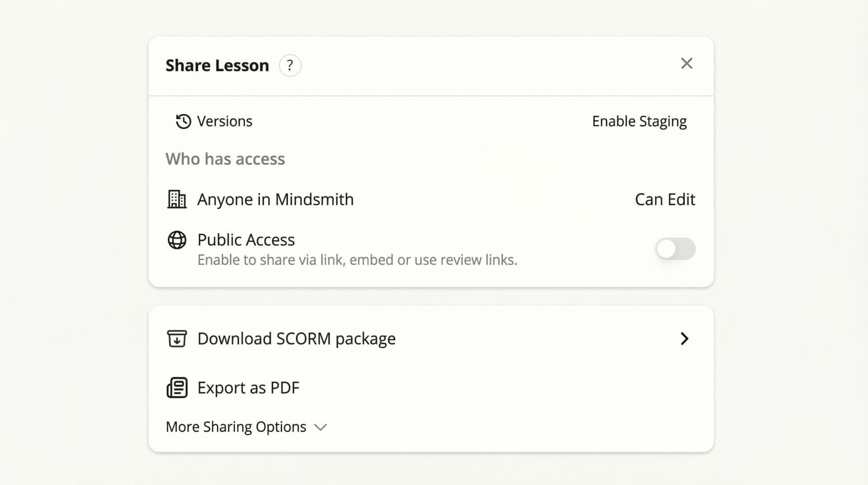Click the Share Lesson title text
Image resolution: width=868 pixels, height=485 pixels.
pyautogui.click(x=217, y=66)
